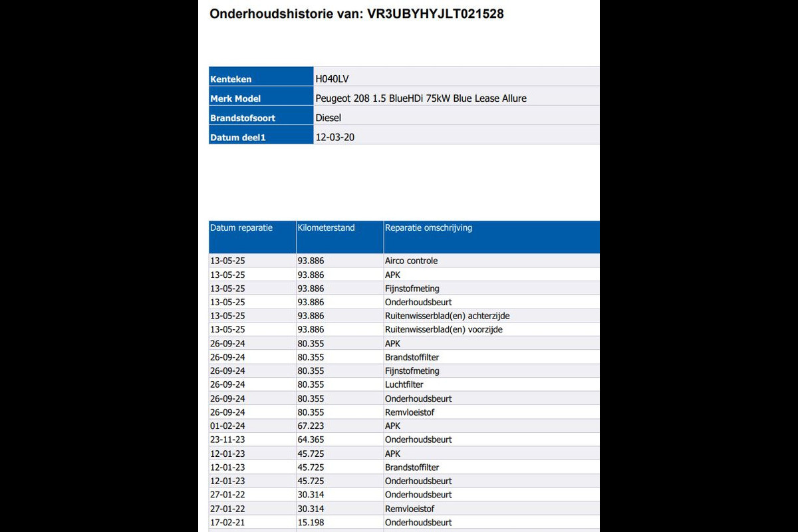Viewport: 798px width, 532px height.
Task: Click the Kilometerstand column header
Action: point(326,228)
